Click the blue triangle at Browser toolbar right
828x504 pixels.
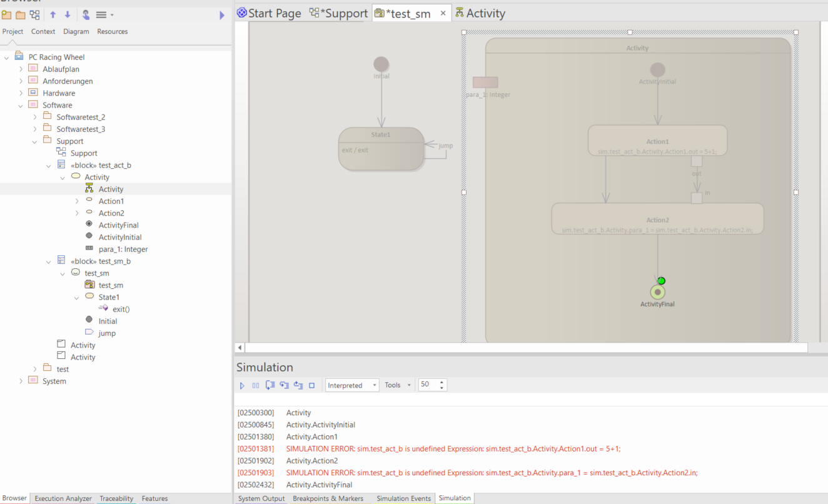coord(222,15)
